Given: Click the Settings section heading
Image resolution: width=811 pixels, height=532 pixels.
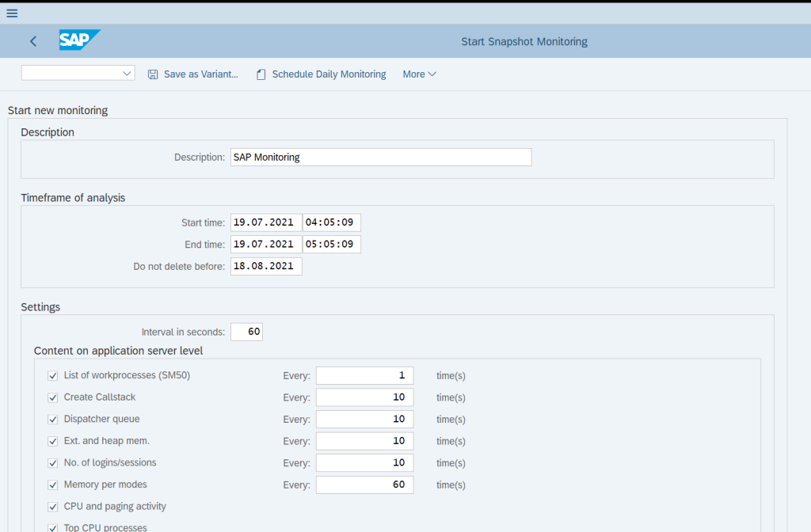Looking at the screenshot, I should [x=40, y=307].
